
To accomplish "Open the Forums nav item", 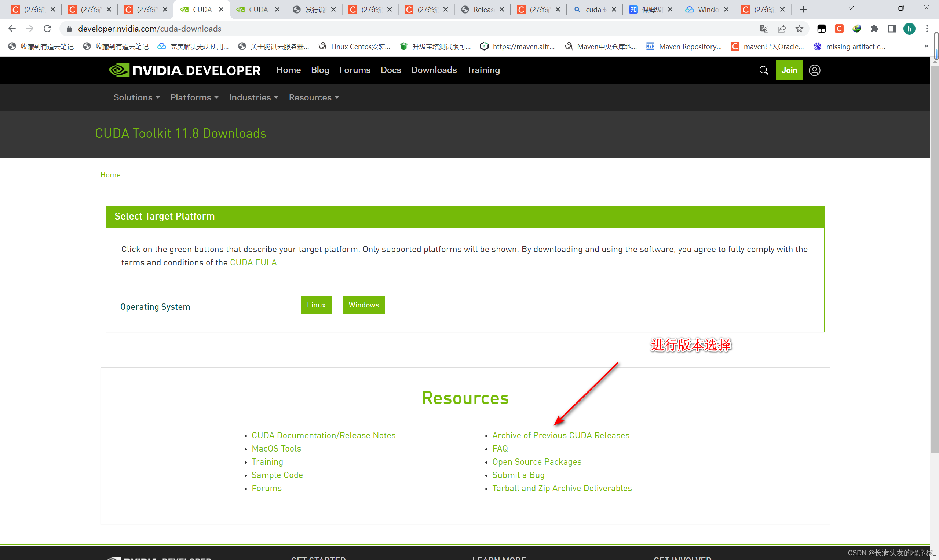I will tap(355, 70).
